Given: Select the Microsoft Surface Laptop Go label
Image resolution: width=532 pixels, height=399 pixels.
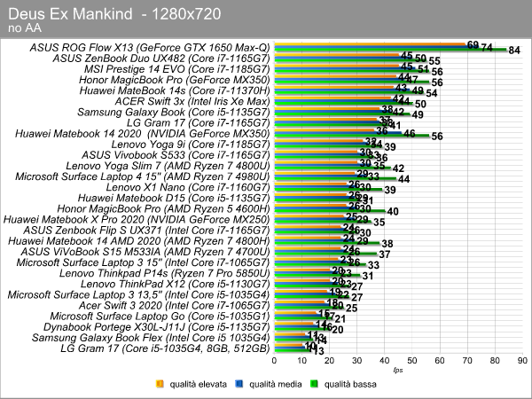Looking at the screenshot, I should click(x=160, y=317).
